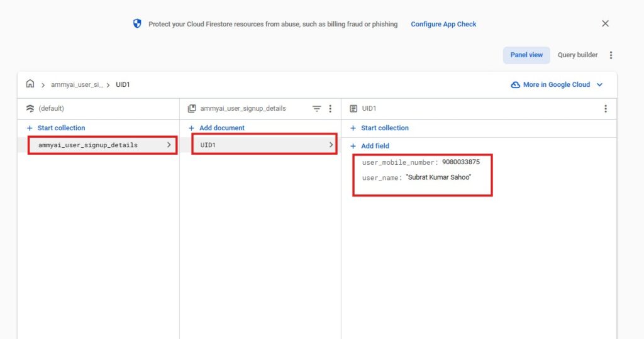This screenshot has width=644, height=339.
Task: Select the user_mobile_number field value
Action: 460,162
